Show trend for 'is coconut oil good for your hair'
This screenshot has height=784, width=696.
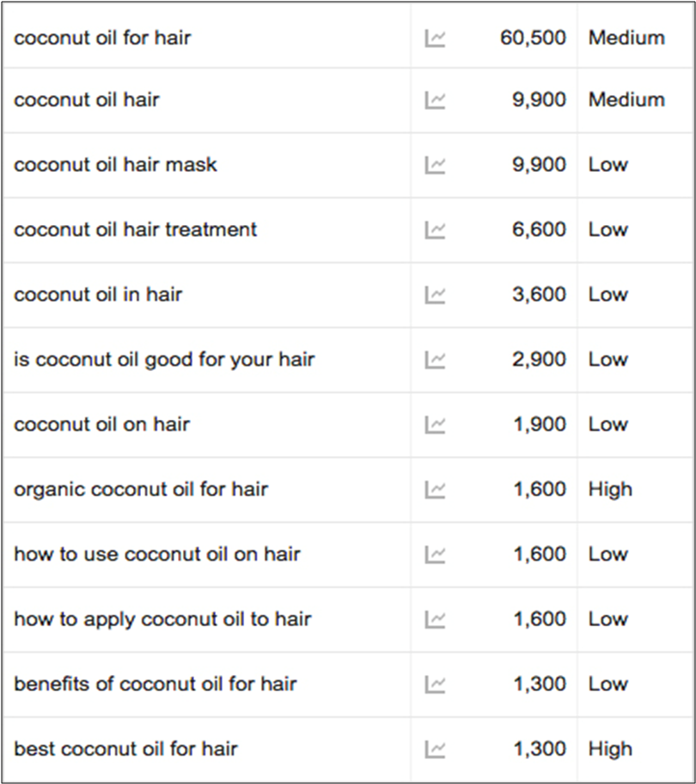pyautogui.click(x=436, y=360)
